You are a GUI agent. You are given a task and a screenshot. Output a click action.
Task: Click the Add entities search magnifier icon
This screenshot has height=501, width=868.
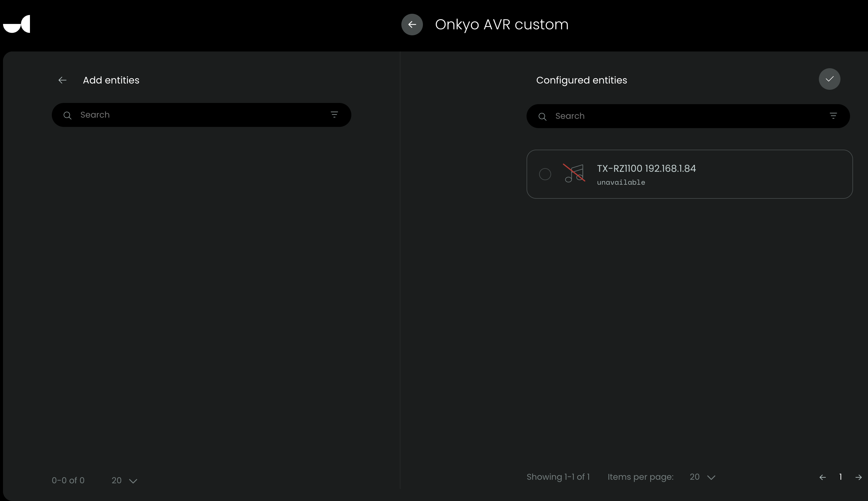pyautogui.click(x=67, y=115)
